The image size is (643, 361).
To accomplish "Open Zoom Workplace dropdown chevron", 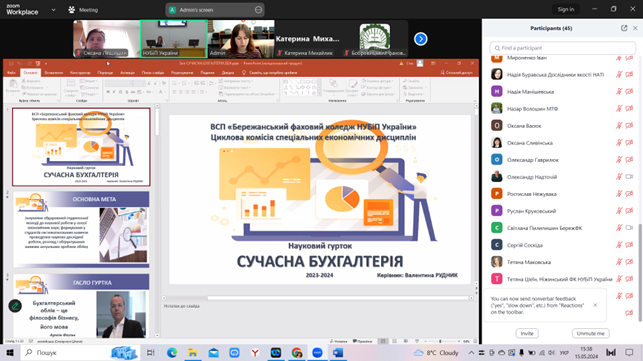I will (x=53, y=10).
